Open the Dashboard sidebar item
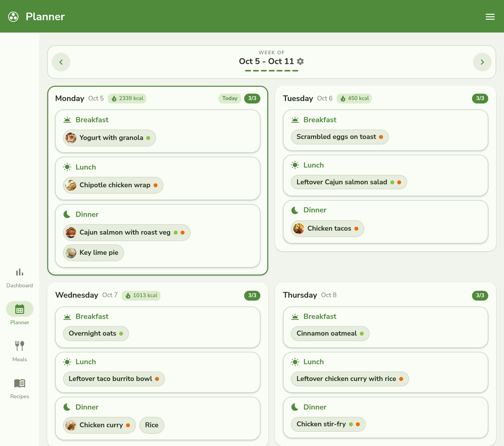This screenshot has height=446, width=504. [x=20, y=278]
